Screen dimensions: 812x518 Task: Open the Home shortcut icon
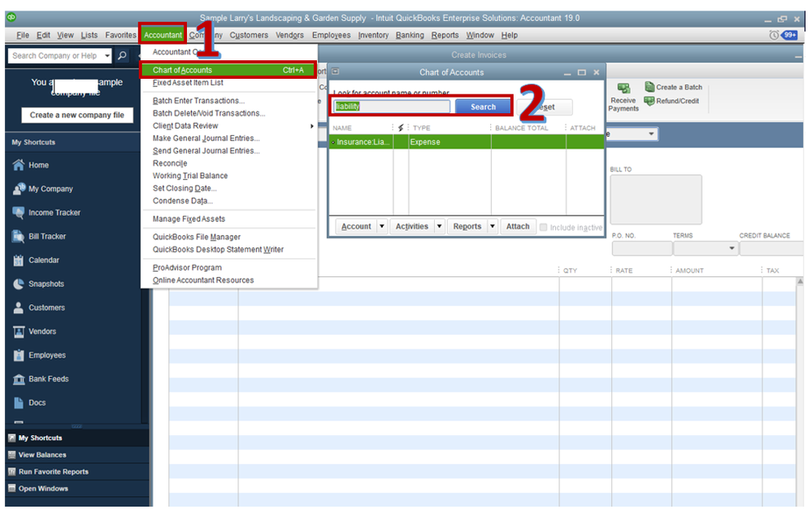point(19,165)
